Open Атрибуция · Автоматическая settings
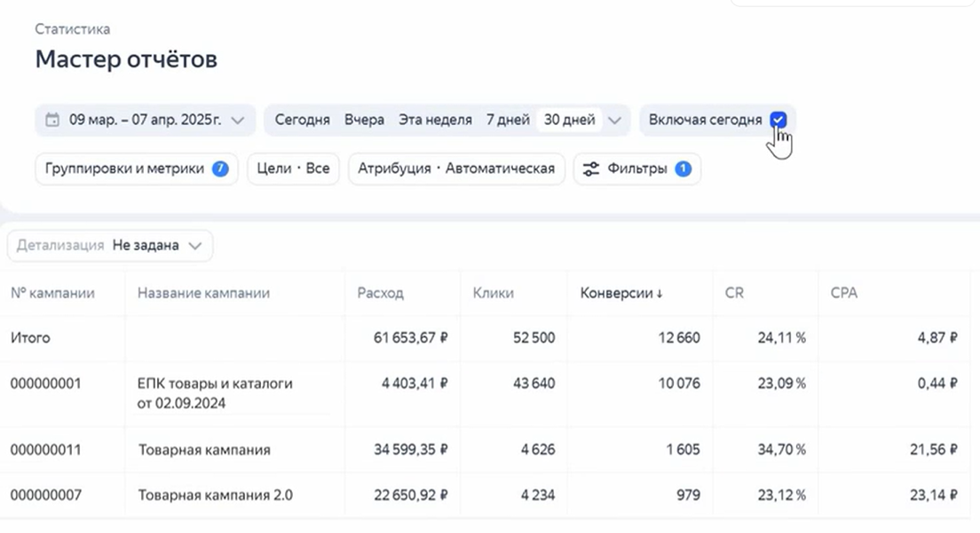This screenshot has width=980, height=533. pyautogui.click(x=456, y=169)
